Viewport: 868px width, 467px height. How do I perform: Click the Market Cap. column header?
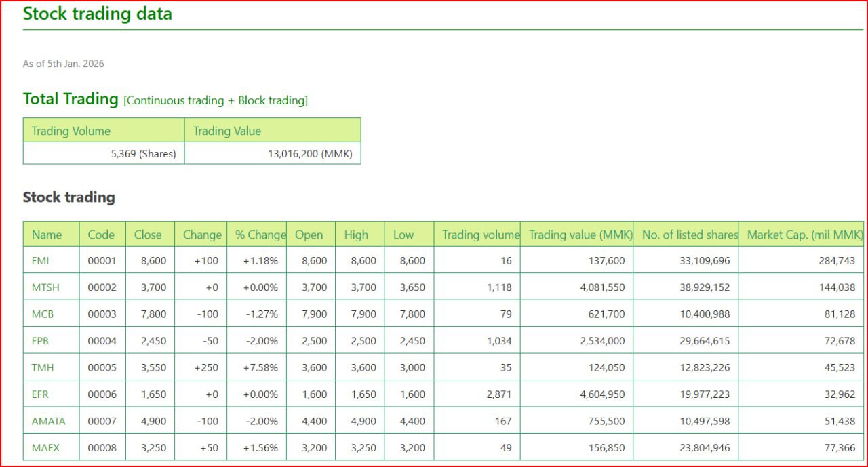804,235
